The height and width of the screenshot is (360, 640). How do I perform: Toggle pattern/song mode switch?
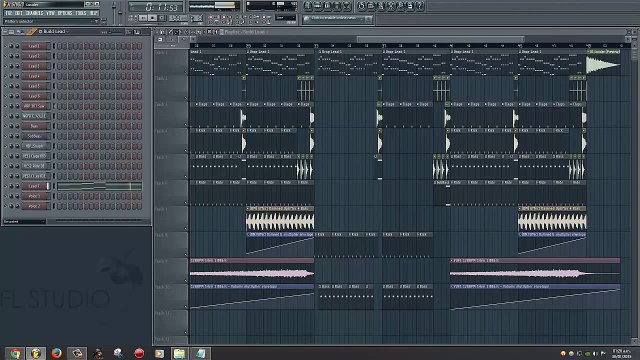pyautogui.click(x=133, y=18)
